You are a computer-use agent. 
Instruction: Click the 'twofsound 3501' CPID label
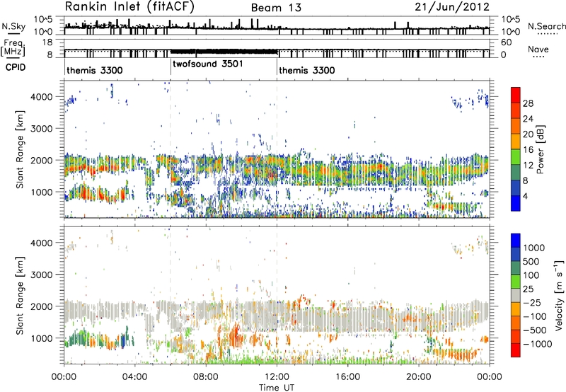[x=208, y=64]
